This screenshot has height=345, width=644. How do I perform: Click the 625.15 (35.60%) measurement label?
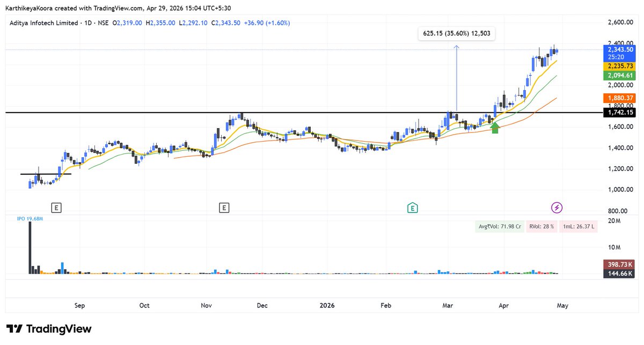pyautogui.click(x=456, y=33)
